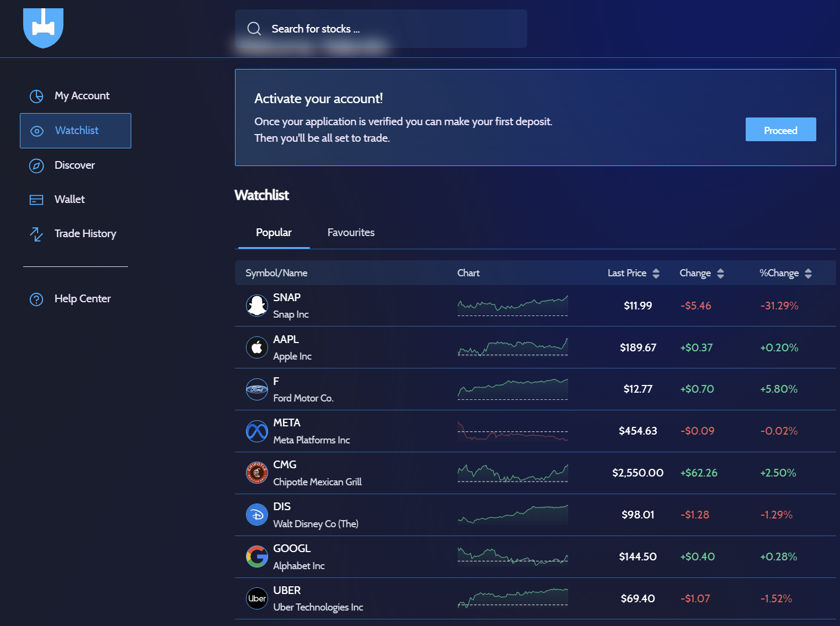This screenshot has width=840, height=626.
Task: Click the Discover compass icon
Action: pos(36,165)
